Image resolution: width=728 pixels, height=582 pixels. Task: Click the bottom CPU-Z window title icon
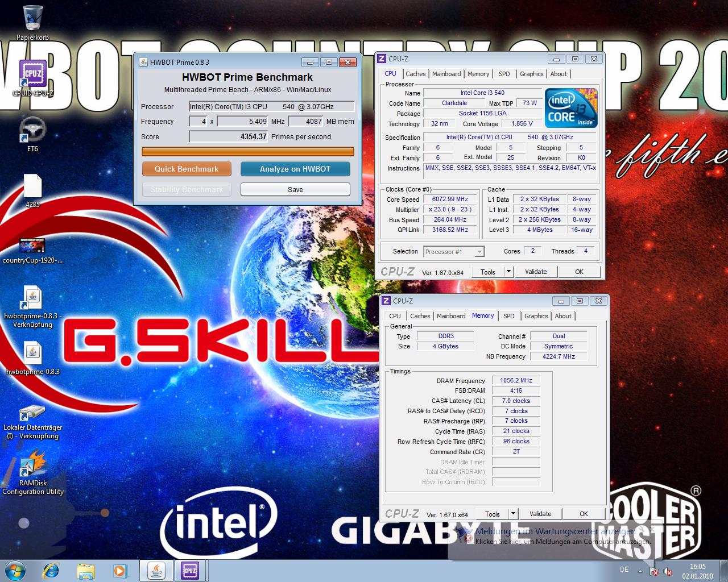386,301
